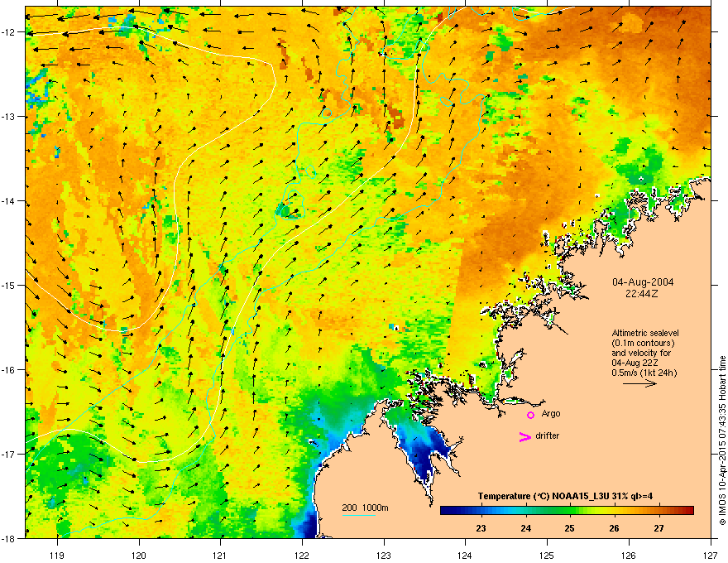Viewport: 728px width, 563px height.
Task: Click the '0.5m/s (1kt 24h)' scale text
Action: coord(644,373)
